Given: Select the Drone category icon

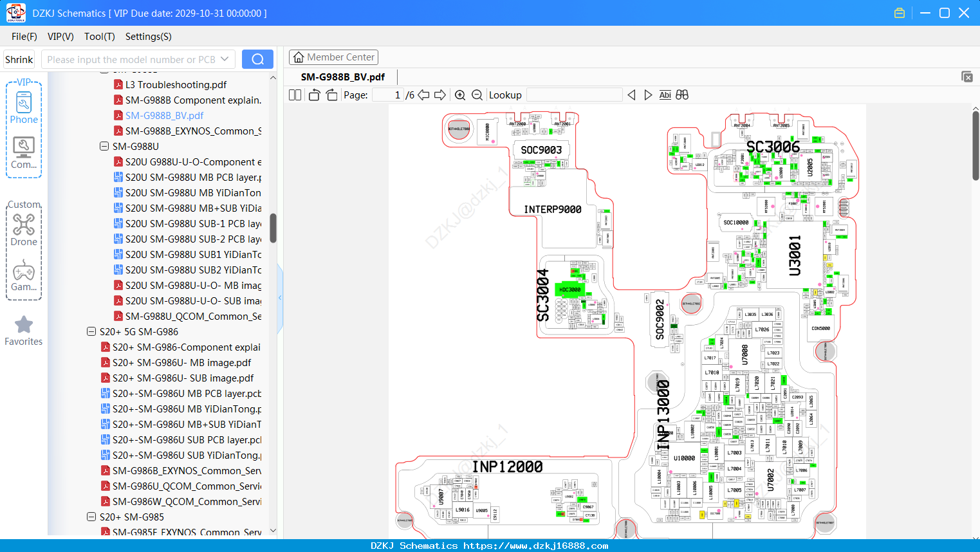Looking at the screenshot, I should (x=24, y=230).
